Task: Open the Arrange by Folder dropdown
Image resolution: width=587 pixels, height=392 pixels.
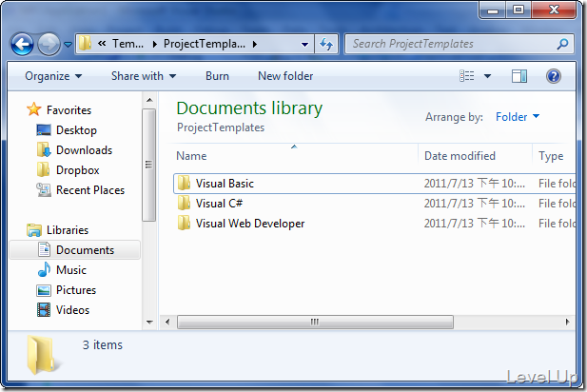Action: click(x=518, y=117)
